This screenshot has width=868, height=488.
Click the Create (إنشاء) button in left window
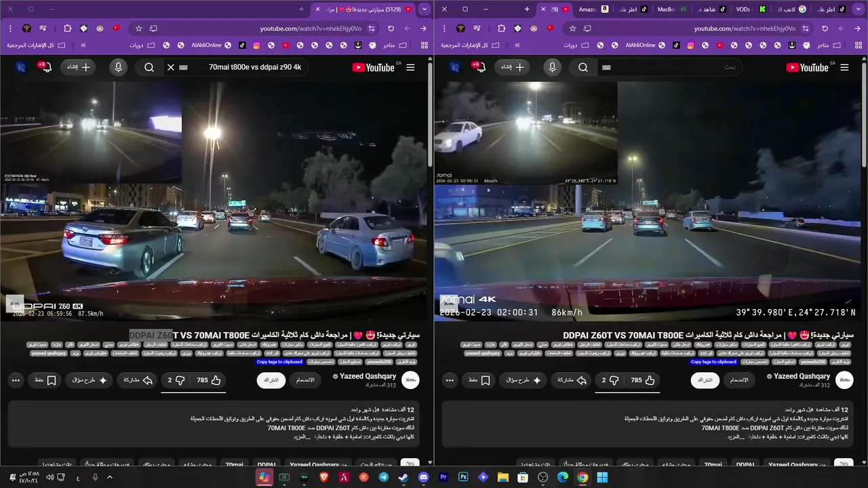[x=79, y=67]
